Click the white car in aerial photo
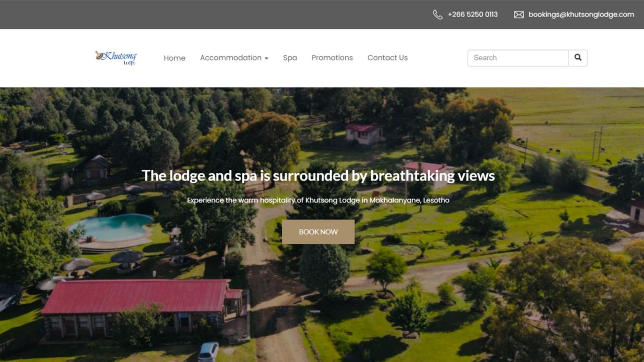 click(208, 352)
